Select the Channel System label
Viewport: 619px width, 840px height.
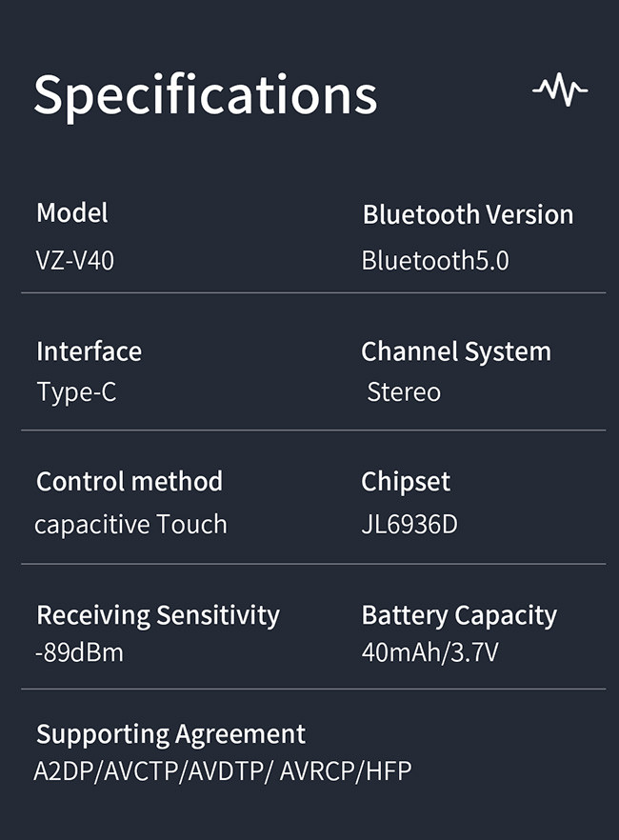(456, 352)
